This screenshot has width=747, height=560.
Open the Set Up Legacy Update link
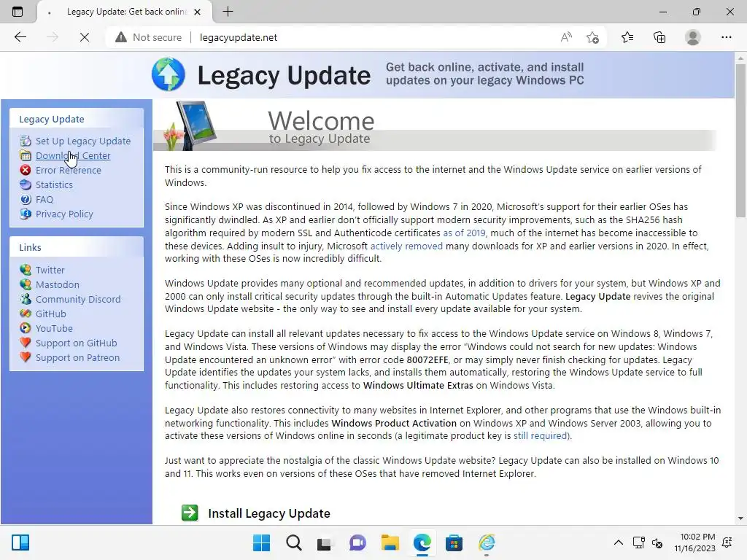click(x=83, y=141)
